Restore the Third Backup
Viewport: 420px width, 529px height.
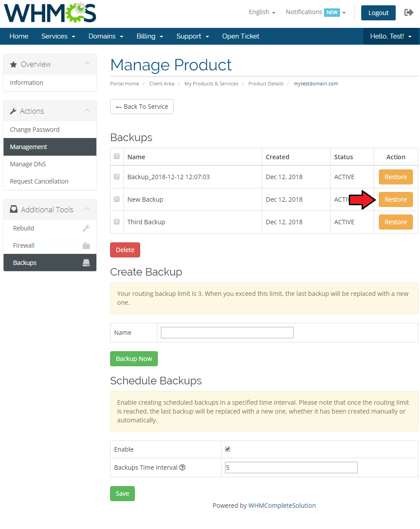(396, 222)
